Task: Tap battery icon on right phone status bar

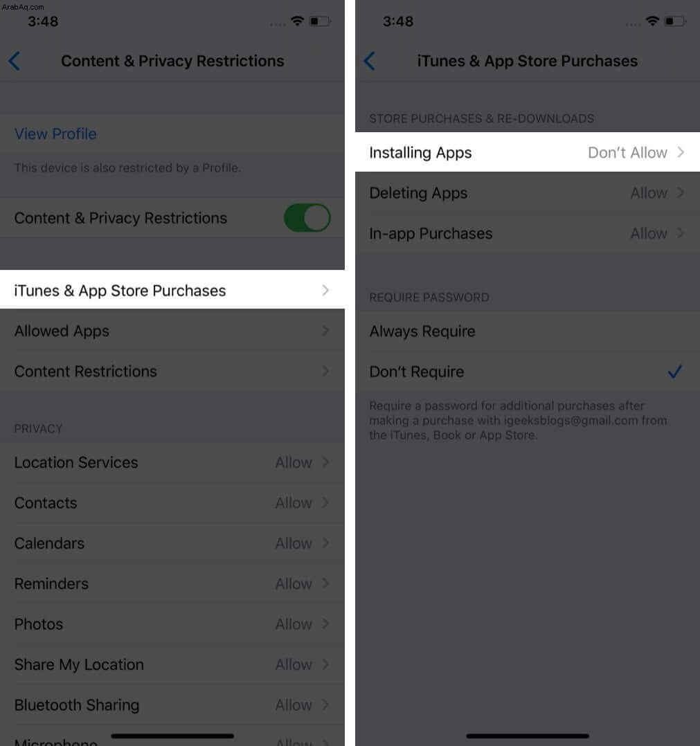Action: pyautogui.click(x=675, y=21)
